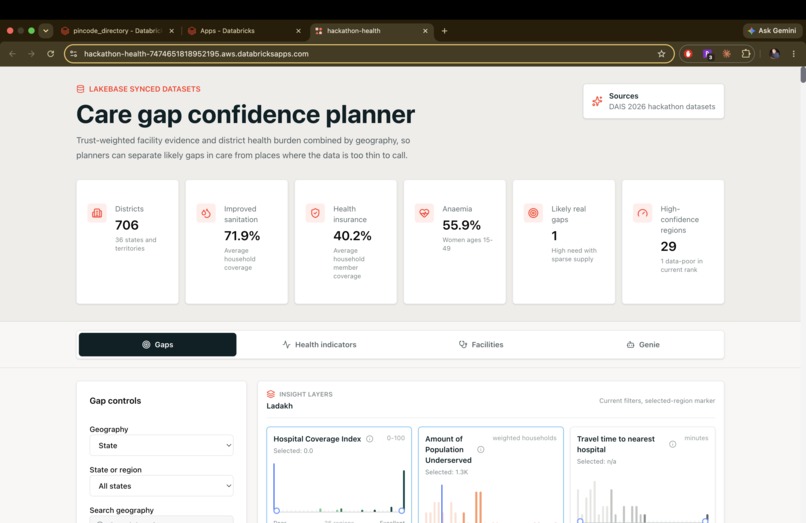Click the 55.9% Anaemia value
The image size is (806, 523).
tap(462, 225)
